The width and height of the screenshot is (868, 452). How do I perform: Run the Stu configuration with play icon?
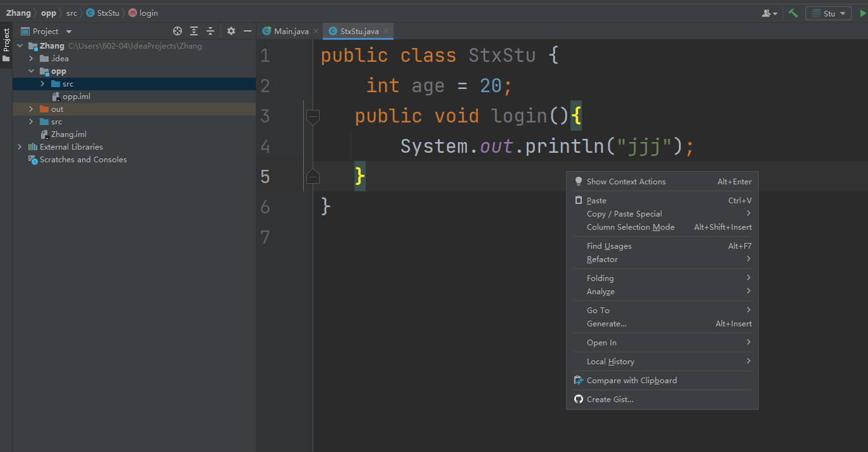863,13
